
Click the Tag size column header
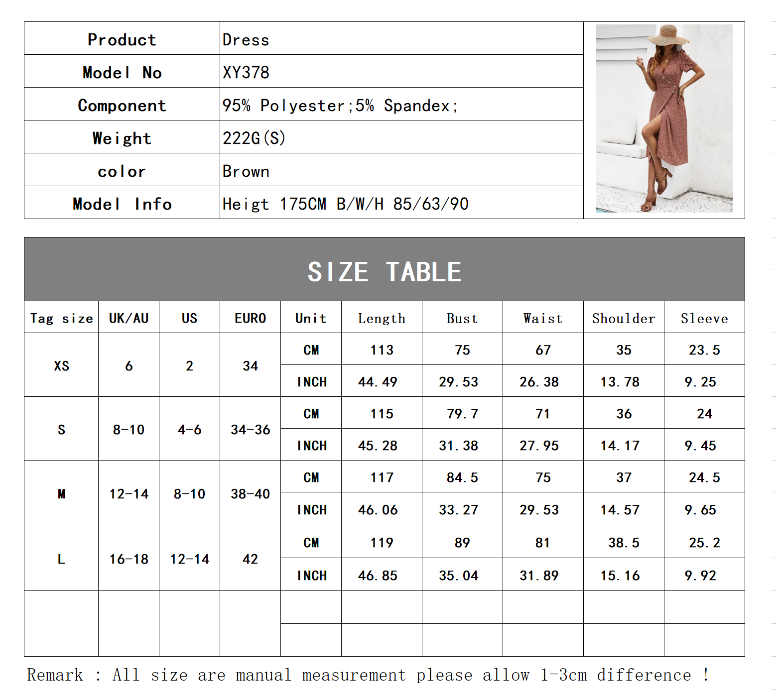click(61, 318)
